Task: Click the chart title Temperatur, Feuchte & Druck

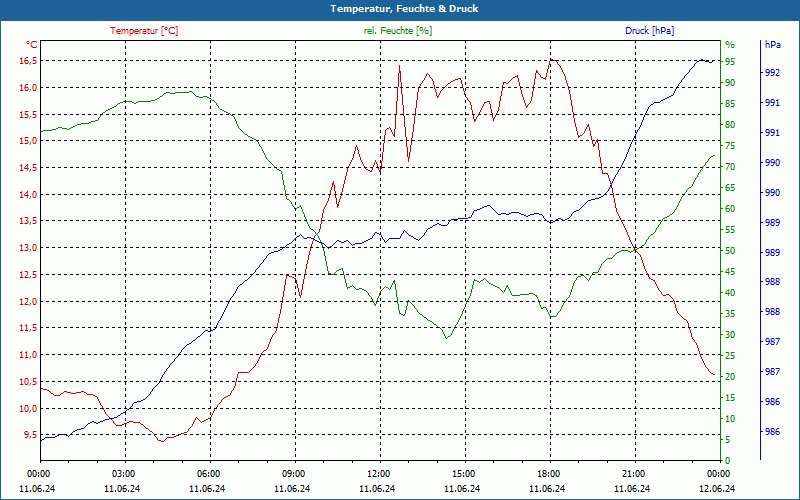Action: pos(404,9)
